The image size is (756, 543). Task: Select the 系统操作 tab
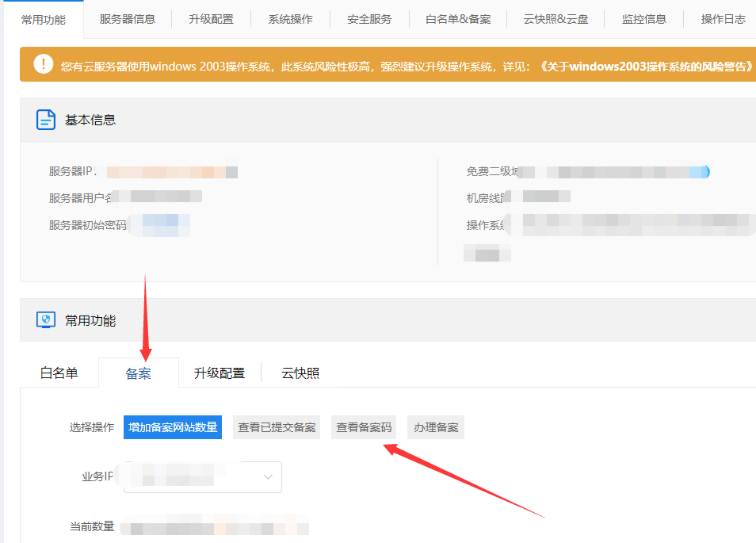[x=290, y=19]
